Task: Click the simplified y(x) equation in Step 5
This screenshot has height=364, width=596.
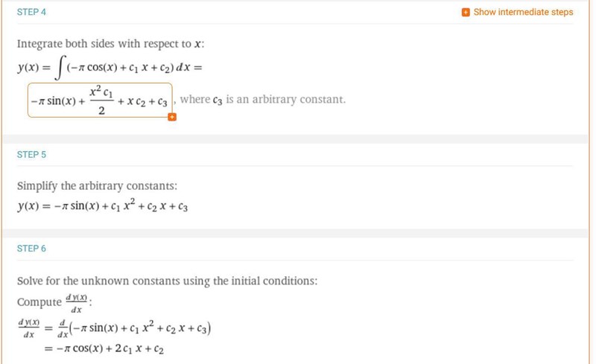Action: (x=102, y=206)
